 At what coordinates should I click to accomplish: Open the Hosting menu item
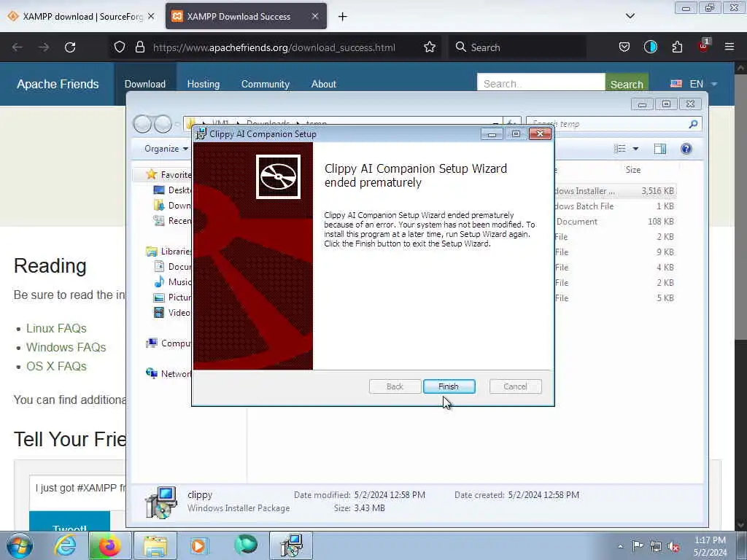point(204,84)
